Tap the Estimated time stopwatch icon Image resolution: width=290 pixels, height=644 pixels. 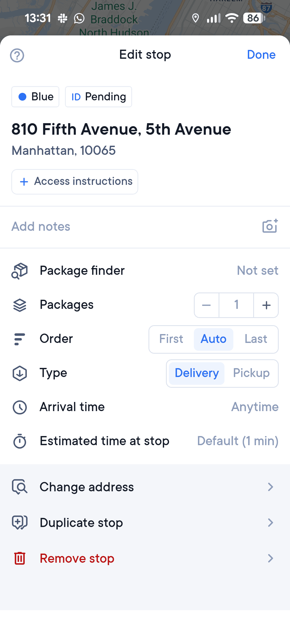coord(20,441)
